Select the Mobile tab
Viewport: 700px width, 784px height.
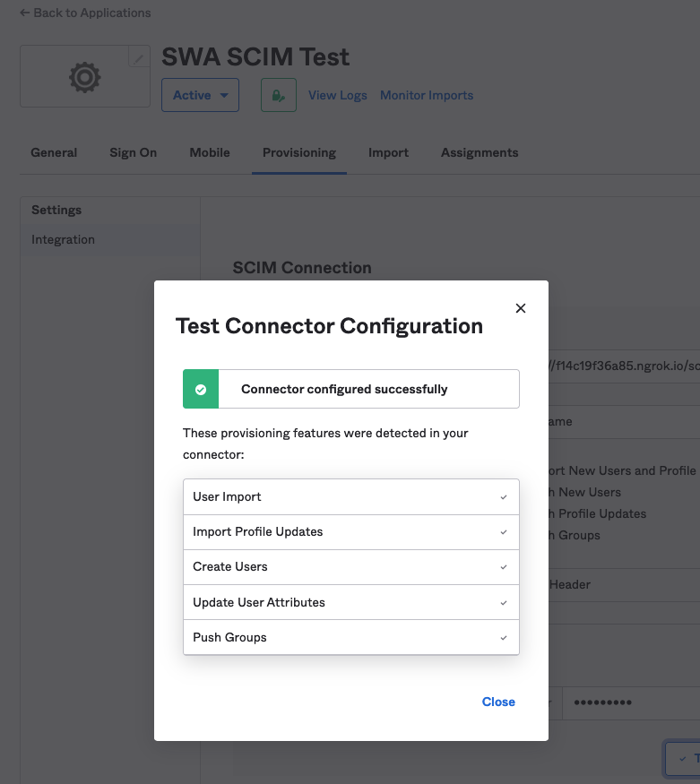(210, 153)
